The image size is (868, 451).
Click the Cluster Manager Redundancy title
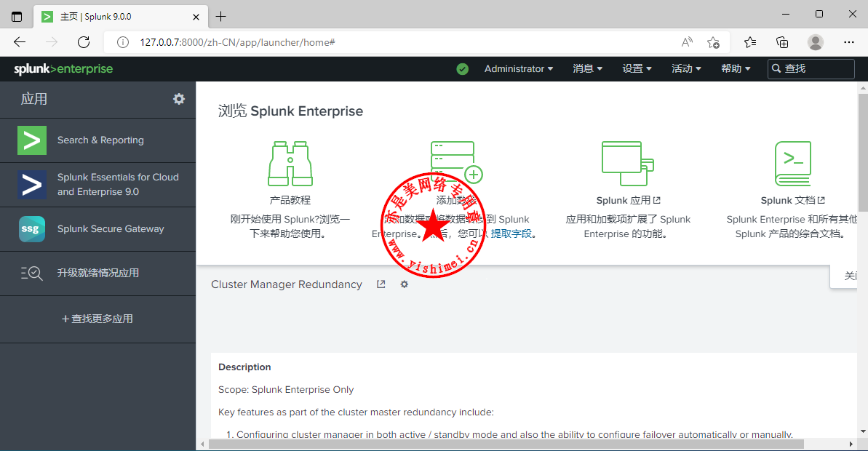pos(287,284)
